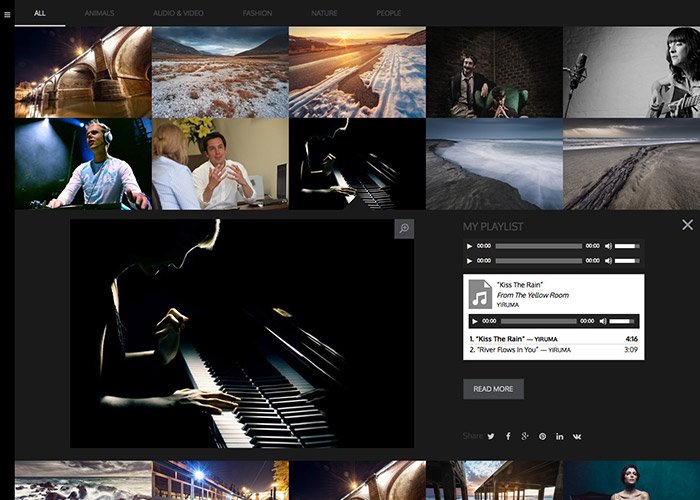Open the small piano player thumbnail

[x=357, y=164]
